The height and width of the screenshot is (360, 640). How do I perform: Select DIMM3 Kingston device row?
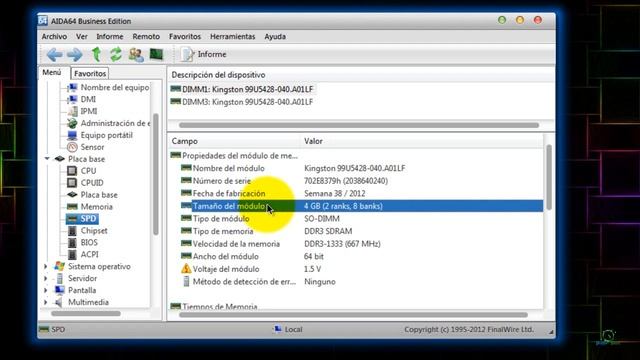pyautogui.click(x=242, y=102)
